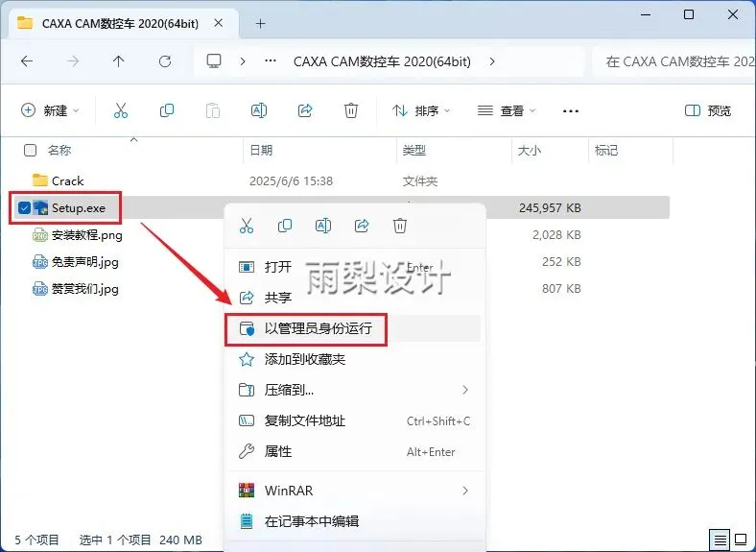Expand chevron after the This PC icon

click(x=243, y=61)
